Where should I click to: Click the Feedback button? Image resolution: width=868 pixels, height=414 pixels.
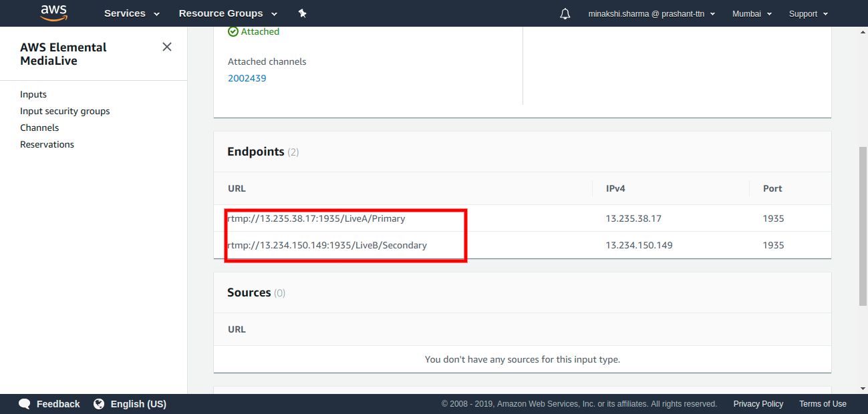(49, 404)
